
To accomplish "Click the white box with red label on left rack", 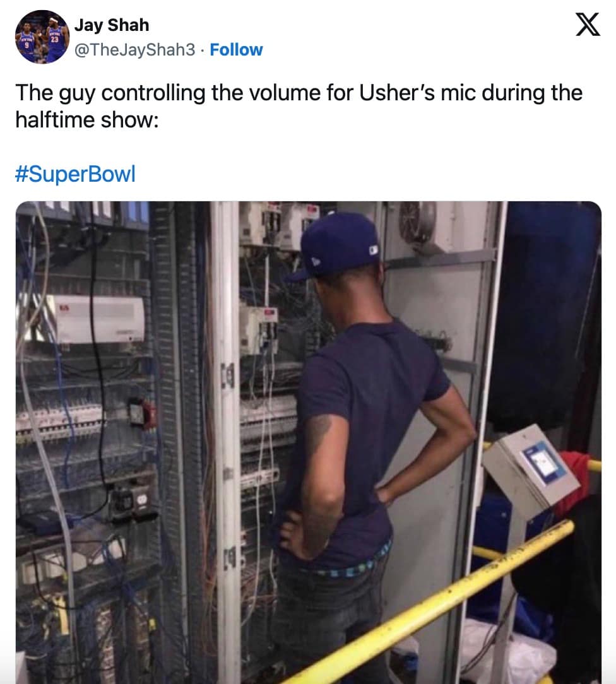I will (x=98, y=319).
